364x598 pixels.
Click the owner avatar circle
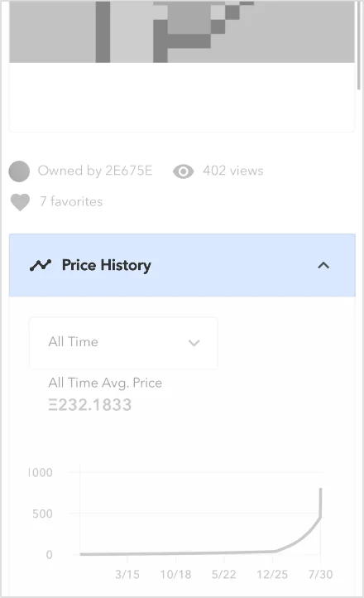[19, 171]
